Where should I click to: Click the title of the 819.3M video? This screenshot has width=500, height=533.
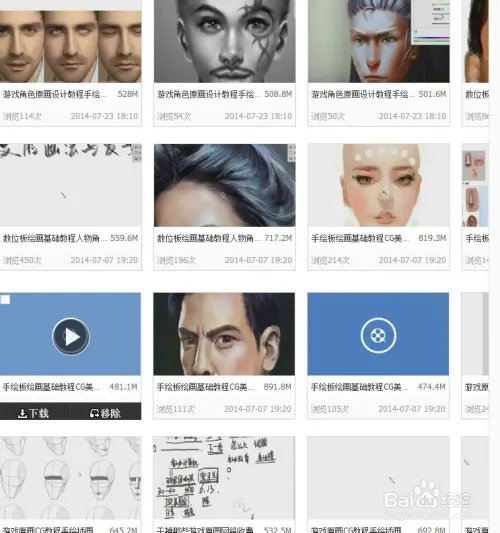click(x=360, y=238)
